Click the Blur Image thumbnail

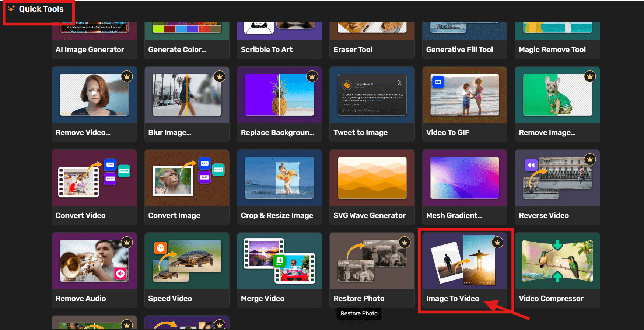[187, 95]
